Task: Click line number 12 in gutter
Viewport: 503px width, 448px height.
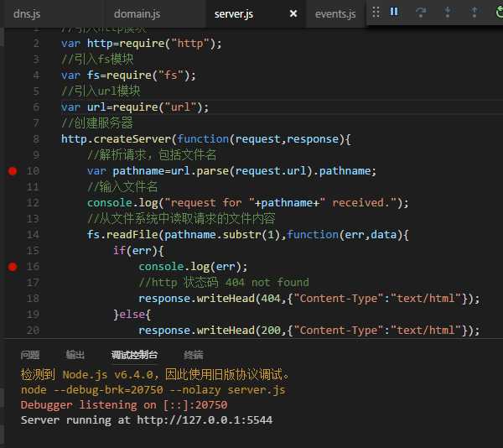Action: [33, 202]
